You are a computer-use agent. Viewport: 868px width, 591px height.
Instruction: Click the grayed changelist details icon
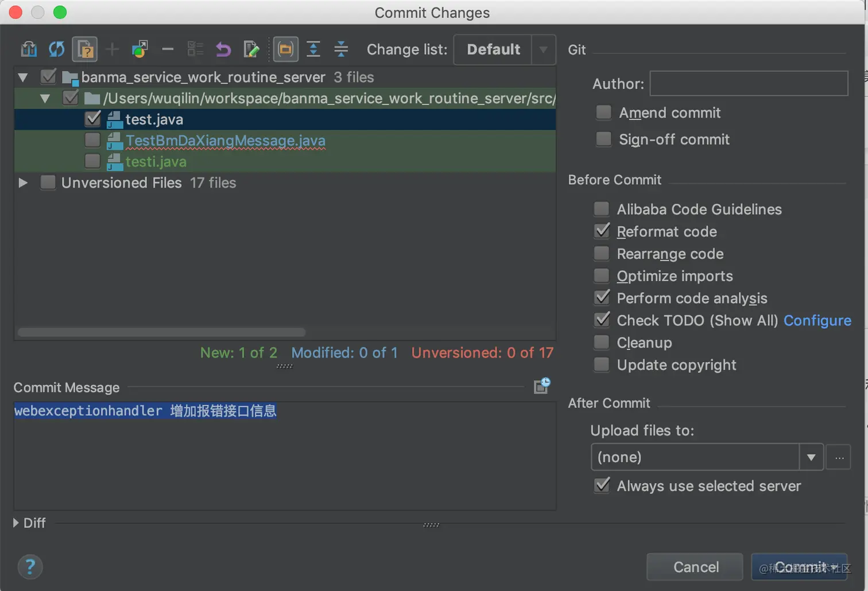tap(195, 49)
